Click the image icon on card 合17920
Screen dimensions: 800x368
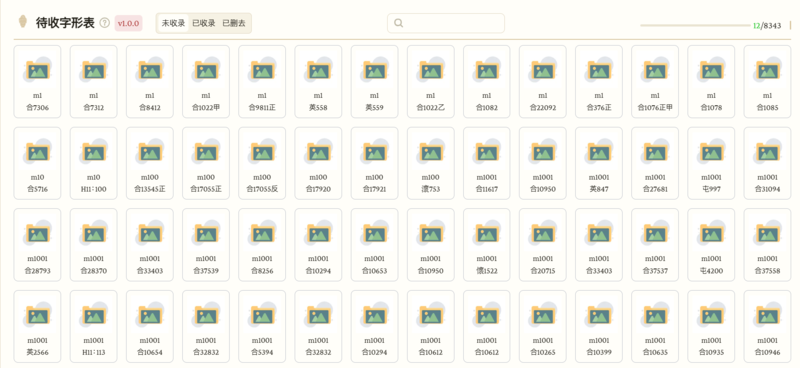click(x=318, y=152)
